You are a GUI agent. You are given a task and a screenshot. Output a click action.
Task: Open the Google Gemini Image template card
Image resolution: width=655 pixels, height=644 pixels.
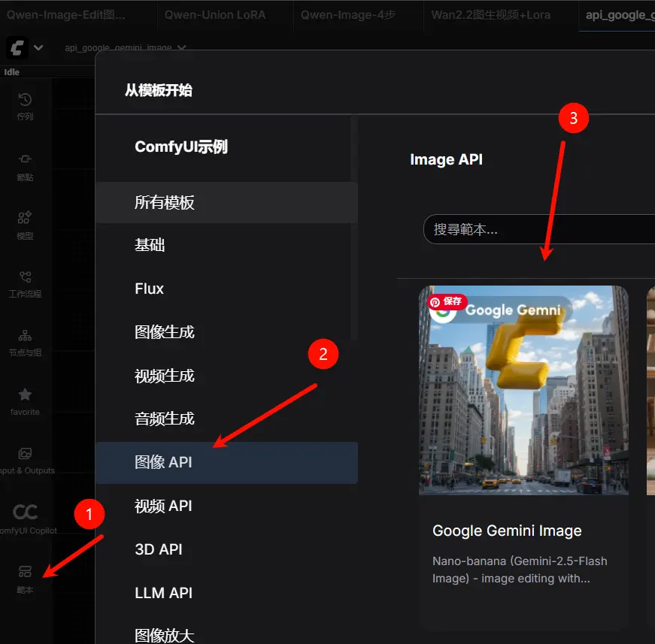(x=523, y=390)
